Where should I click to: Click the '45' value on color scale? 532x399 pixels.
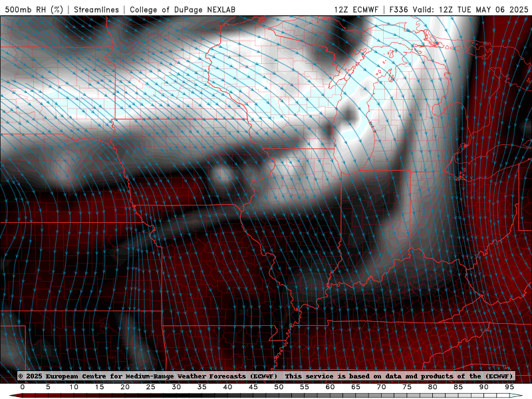[x=253, y=387]
